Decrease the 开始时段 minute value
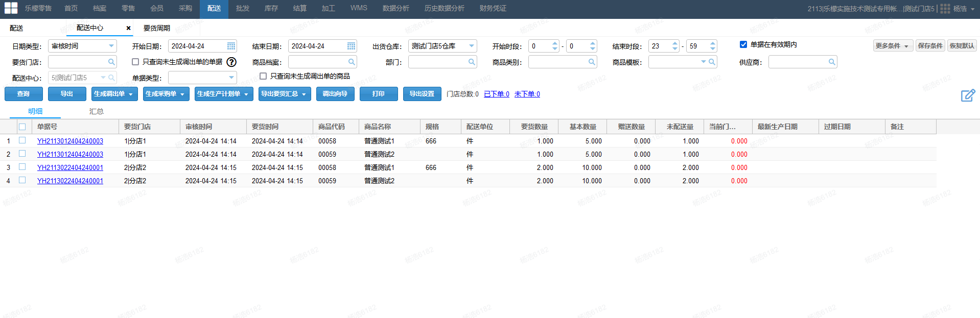This screenshot has width=980, height=318. point(593,48)
